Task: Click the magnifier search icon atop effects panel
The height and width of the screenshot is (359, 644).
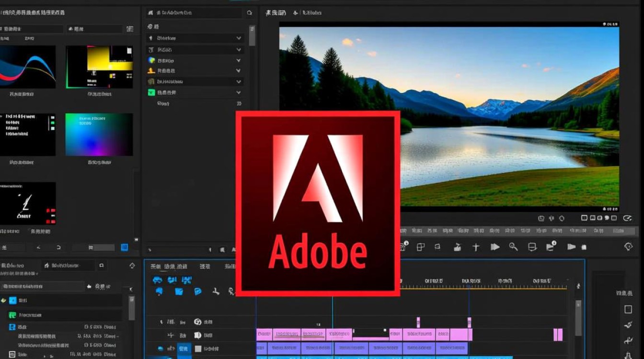Action: click(249, 13)
